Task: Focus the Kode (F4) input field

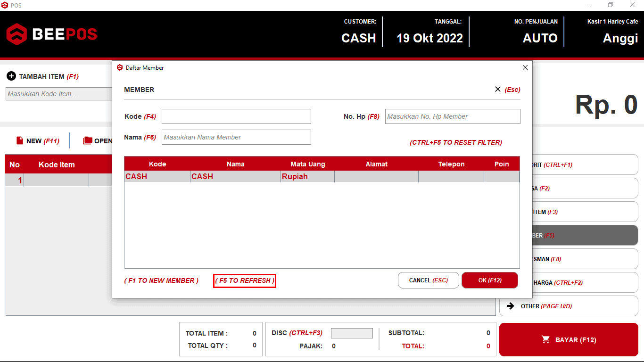Action: 236,116
